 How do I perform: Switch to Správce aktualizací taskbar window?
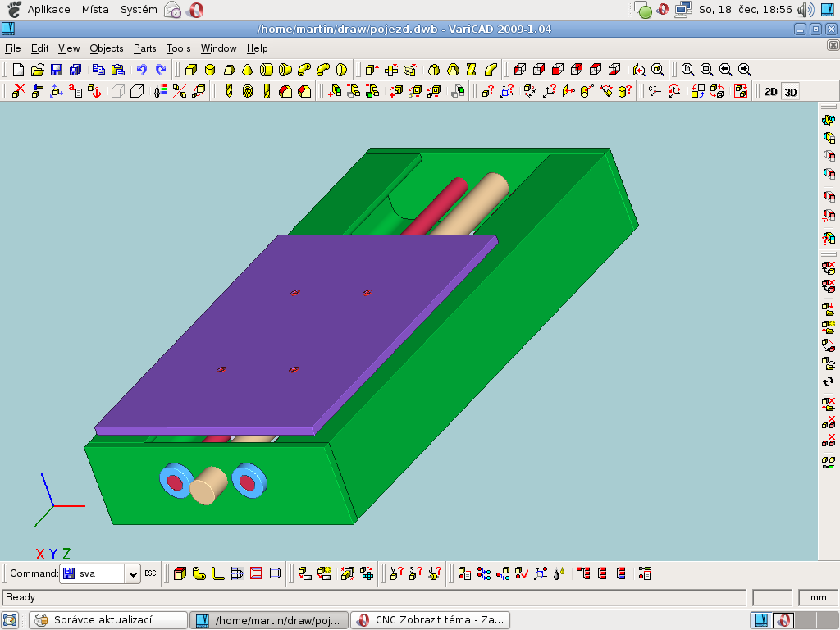[x=106, y=620]
